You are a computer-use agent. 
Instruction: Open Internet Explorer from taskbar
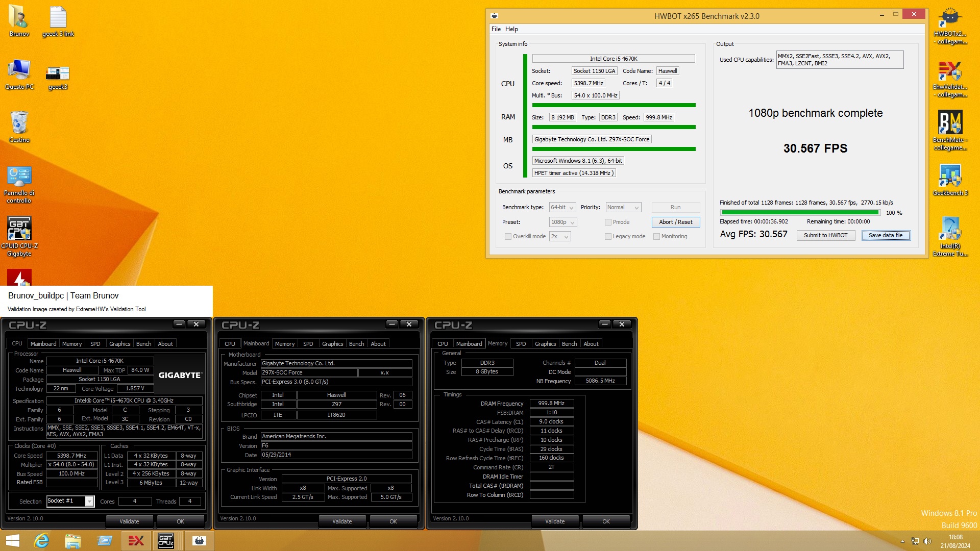click(41, 541)
